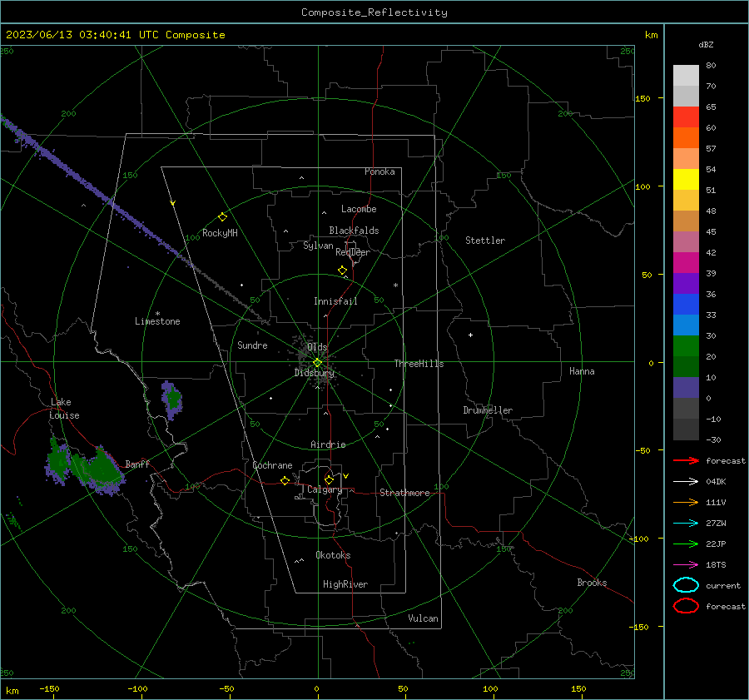Click the Composite_Reflectivity title text
Screen dimensions: 749x700
pyautogui.click(x=374, y=12)
